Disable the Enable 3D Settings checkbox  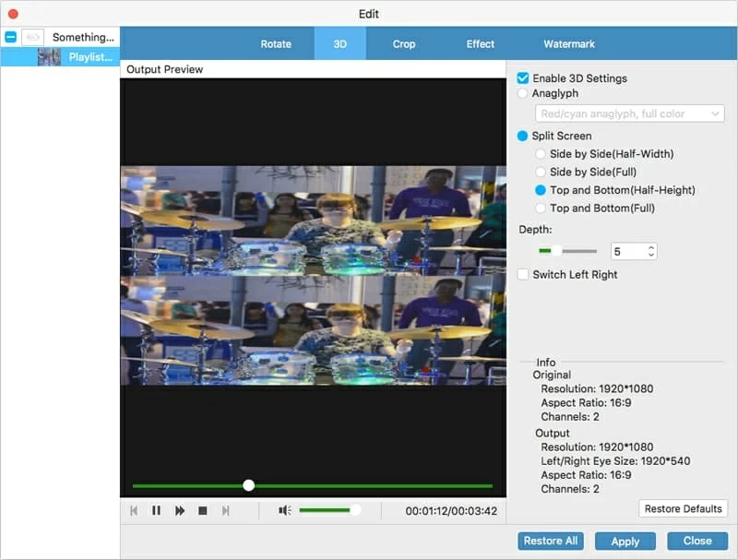point(523,78)
